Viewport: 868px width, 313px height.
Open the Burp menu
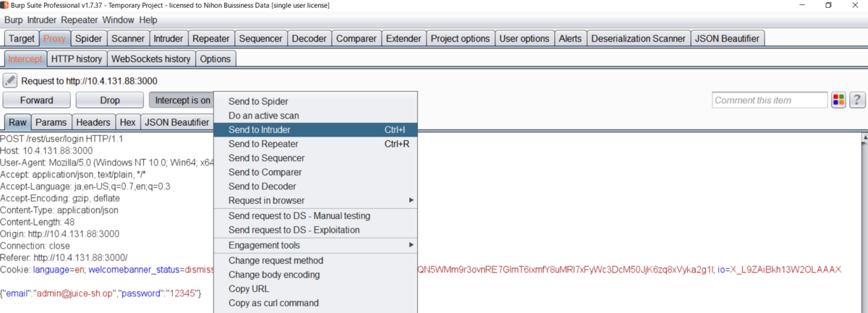click(14, 20)
